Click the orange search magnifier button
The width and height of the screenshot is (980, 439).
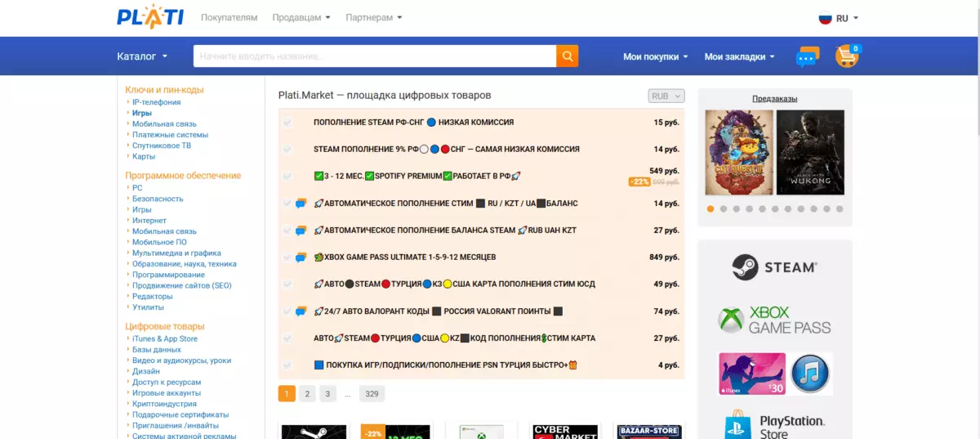(567, 56)
